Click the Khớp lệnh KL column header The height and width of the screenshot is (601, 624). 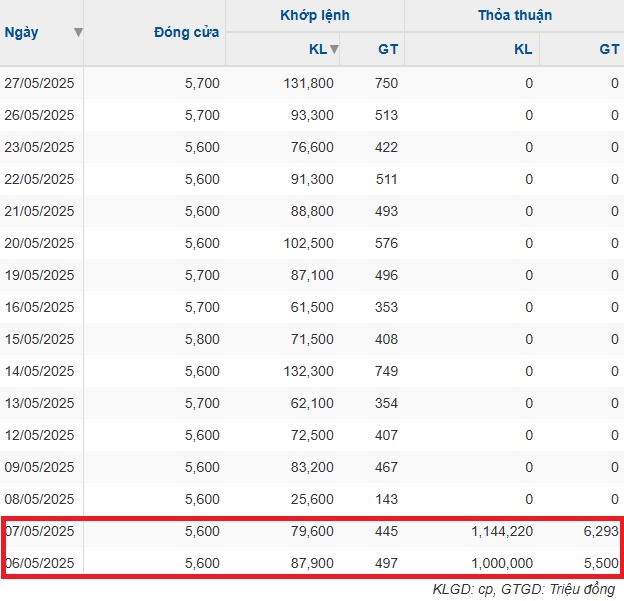click(318, 49)
